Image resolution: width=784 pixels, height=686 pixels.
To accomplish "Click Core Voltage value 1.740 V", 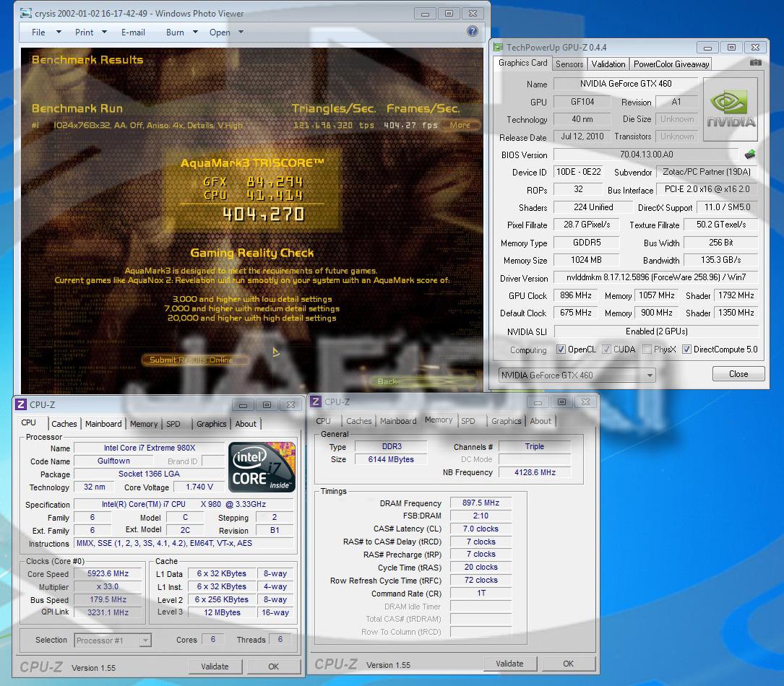I will (199, 487).
